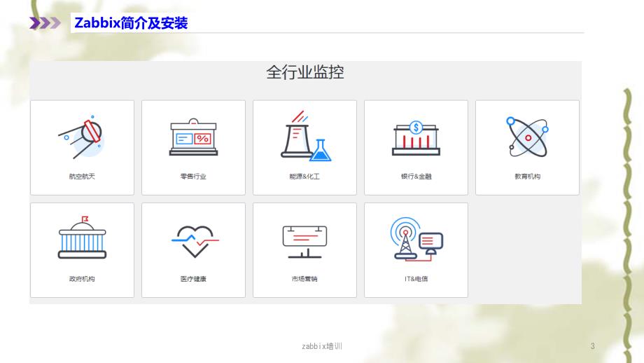Click the retail storefront icon
The image size is (644, 363).
193,137
